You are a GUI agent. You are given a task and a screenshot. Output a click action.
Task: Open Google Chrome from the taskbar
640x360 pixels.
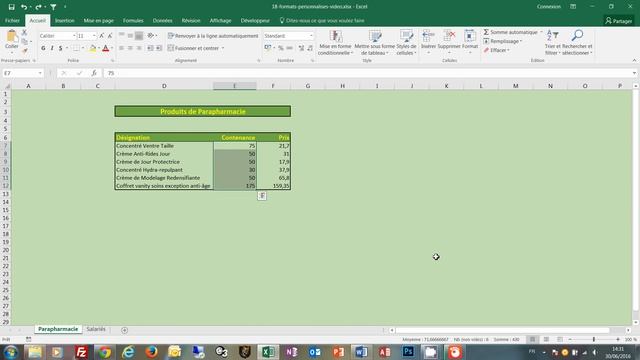(x=104, y=351)
